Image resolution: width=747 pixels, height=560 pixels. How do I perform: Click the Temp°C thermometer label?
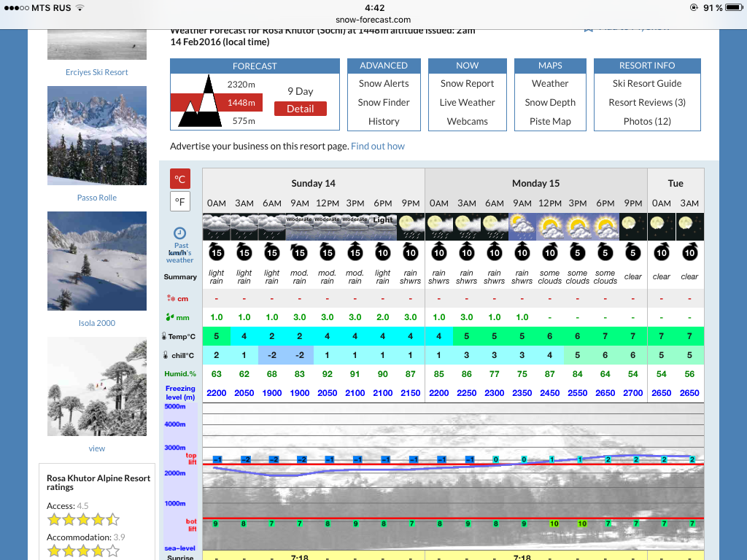[179, 336]
